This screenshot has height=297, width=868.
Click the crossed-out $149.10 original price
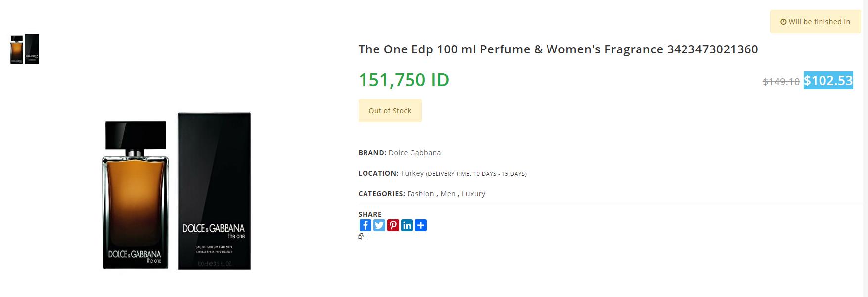781,82
